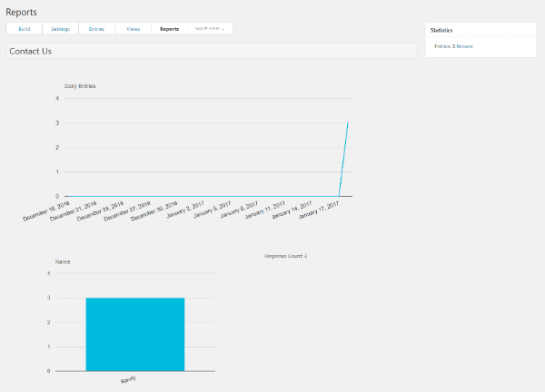The width and height of the screenshot is (545, 392).
Task: Click the Daily Entries chart title
Action: [80, 86]
